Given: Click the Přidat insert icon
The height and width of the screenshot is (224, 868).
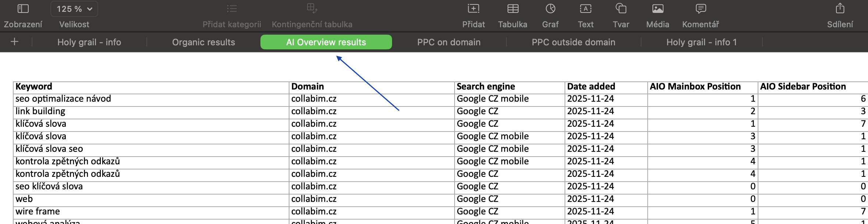Looking at the screenshot, I should [x=473, y=9].
